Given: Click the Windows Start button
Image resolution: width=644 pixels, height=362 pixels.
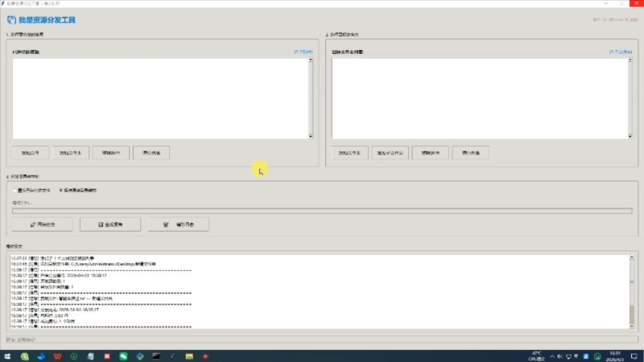Looking at the screenshot, I should pos(9,356).
